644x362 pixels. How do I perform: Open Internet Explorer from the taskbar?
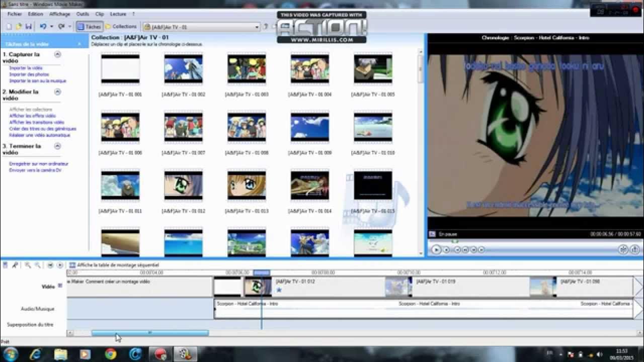coord(36,354)
